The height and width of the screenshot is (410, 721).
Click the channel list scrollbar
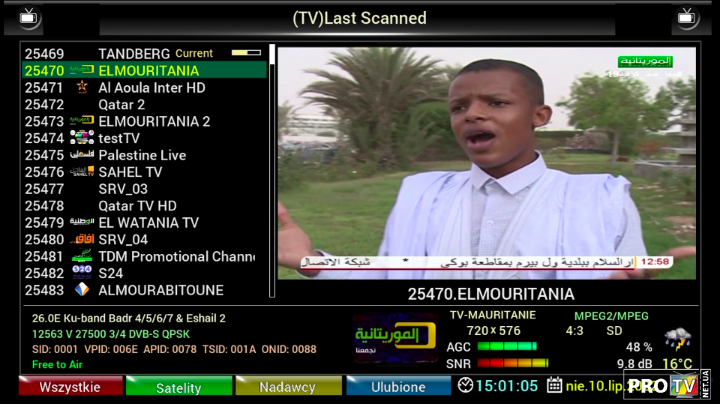click(x=271, y=170)
